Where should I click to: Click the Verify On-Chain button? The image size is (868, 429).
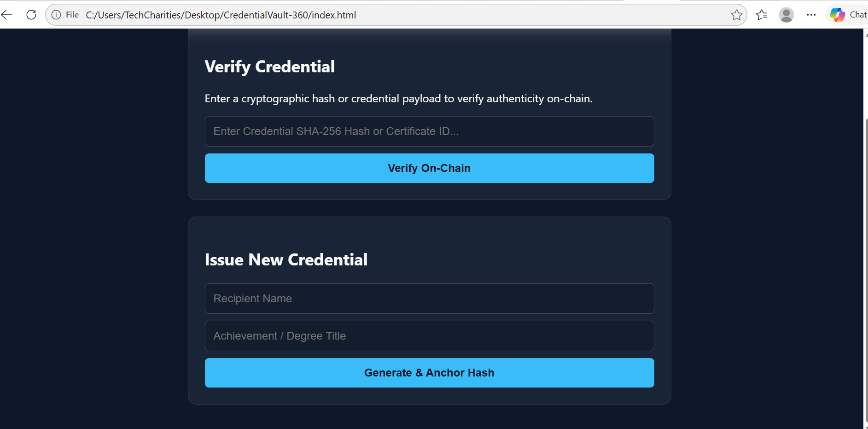click(429, 168)
